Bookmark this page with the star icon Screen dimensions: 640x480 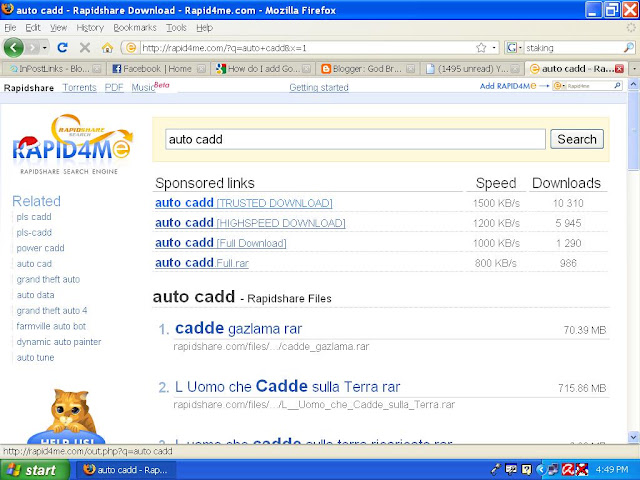(481, 48)
